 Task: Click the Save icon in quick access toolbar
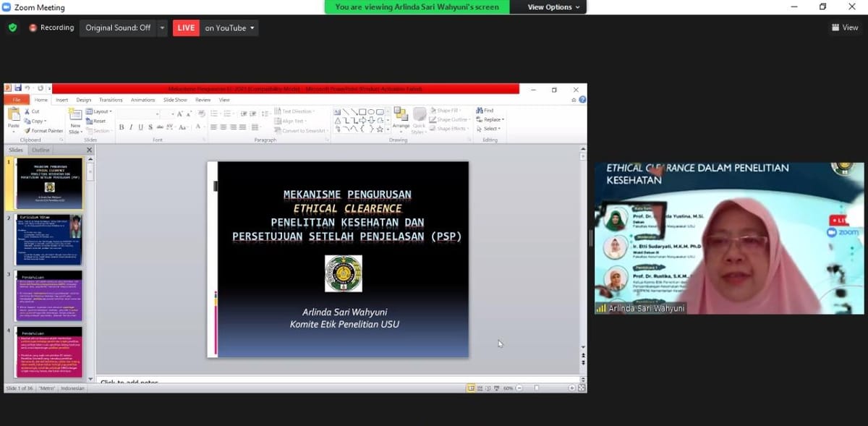coord(17,88)
